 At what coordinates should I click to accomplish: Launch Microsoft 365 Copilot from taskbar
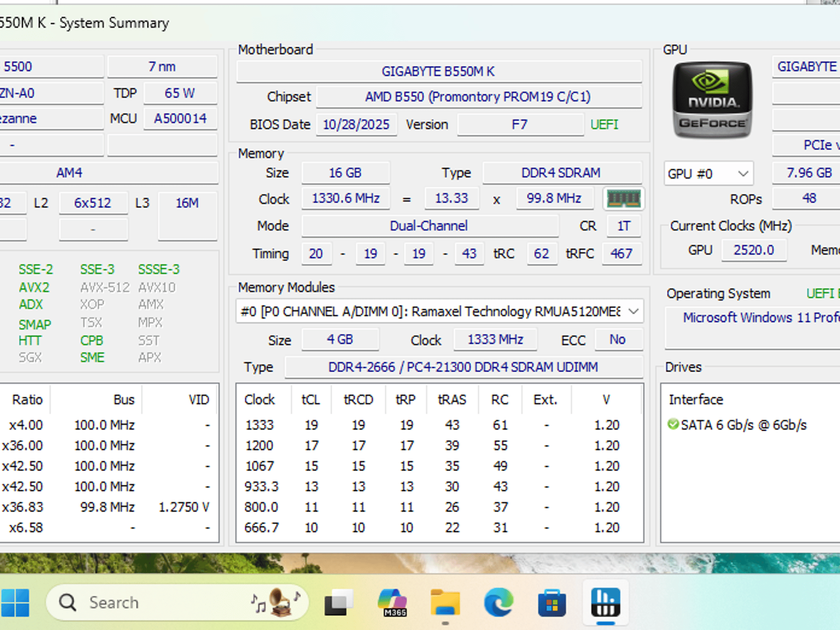[x=393, y=603]
